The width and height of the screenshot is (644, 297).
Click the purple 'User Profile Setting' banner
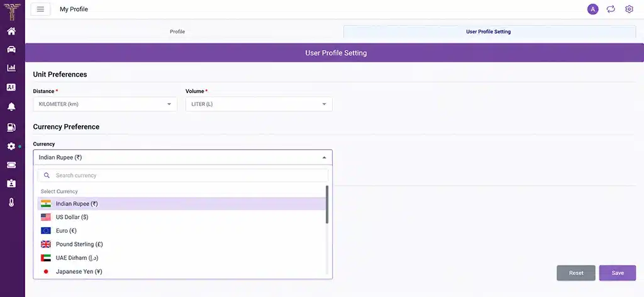click(x=335, y=53)
